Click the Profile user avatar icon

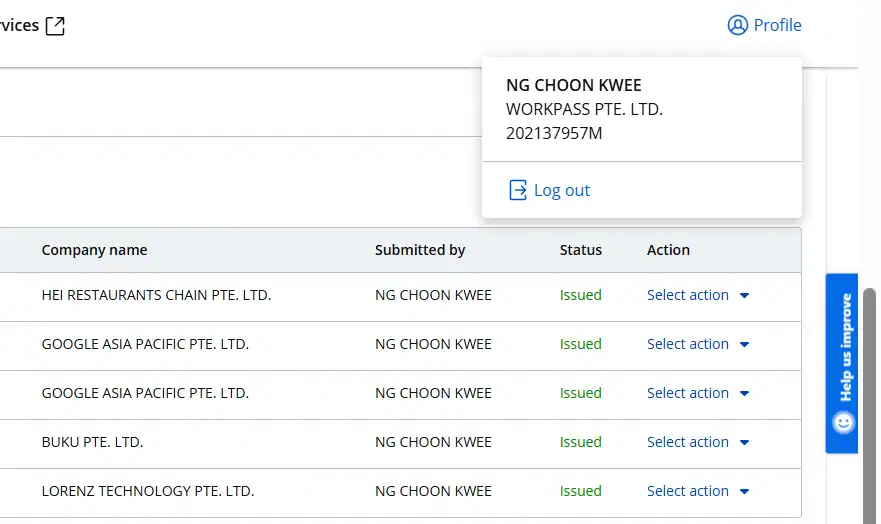[x=738, y=26]
